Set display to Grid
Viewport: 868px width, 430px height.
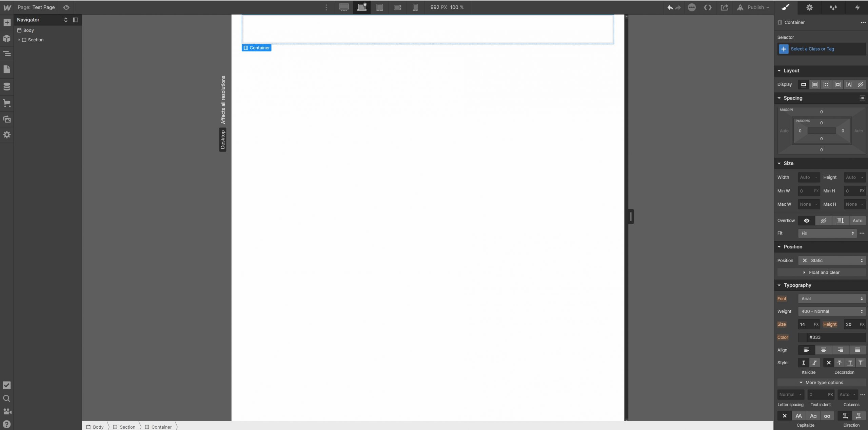826,85
